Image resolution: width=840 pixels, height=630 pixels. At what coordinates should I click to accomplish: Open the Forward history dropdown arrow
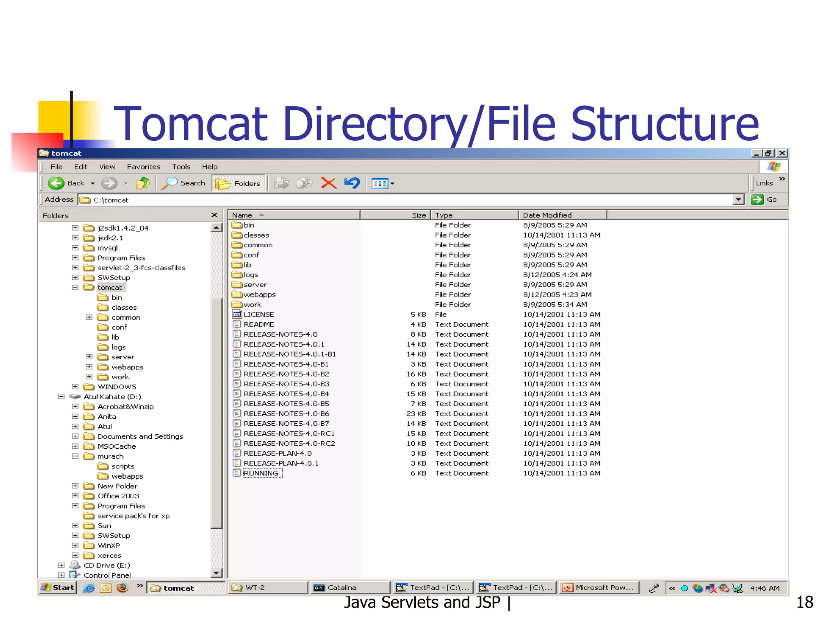point(126,183)
